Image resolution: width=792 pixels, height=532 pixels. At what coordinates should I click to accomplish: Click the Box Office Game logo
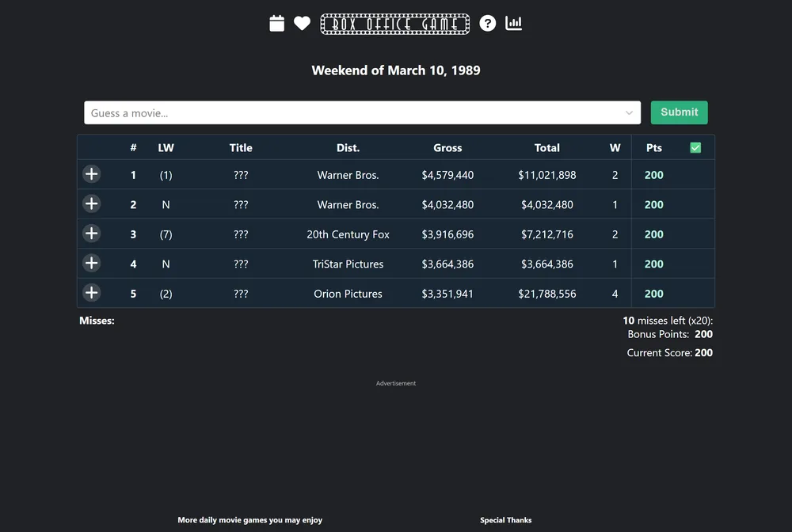395,24
